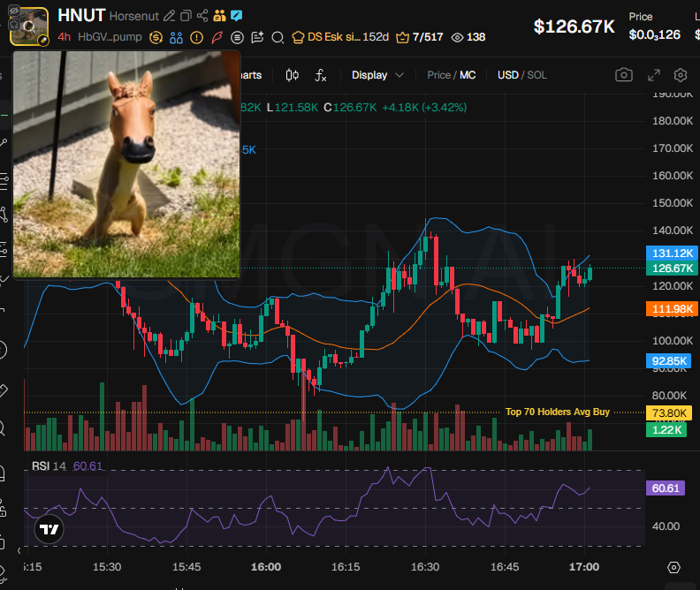
Task: Select SOL currency denomination
Action: click(x=537, y=75)
